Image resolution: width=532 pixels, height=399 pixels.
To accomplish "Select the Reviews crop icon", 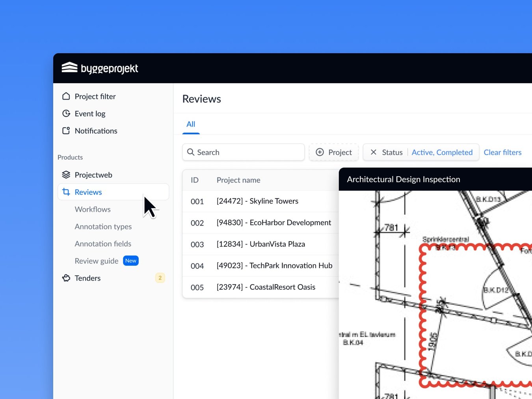I will tap(66, 192).
